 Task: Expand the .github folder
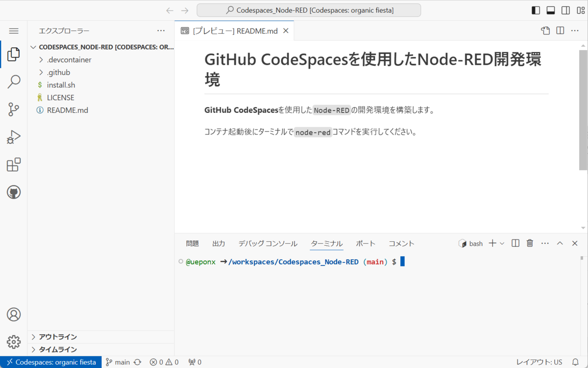[x=100, y=73]
